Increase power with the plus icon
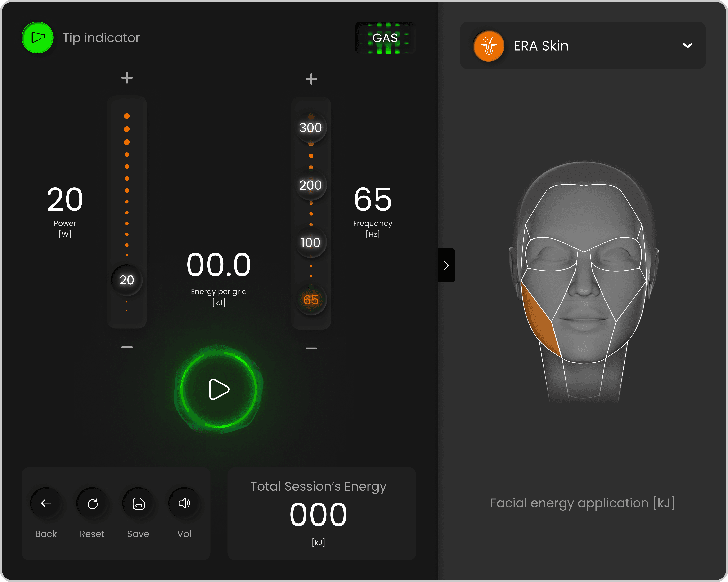Image resolution: width=728 pixels, height=582 pixels. [127, 78]
